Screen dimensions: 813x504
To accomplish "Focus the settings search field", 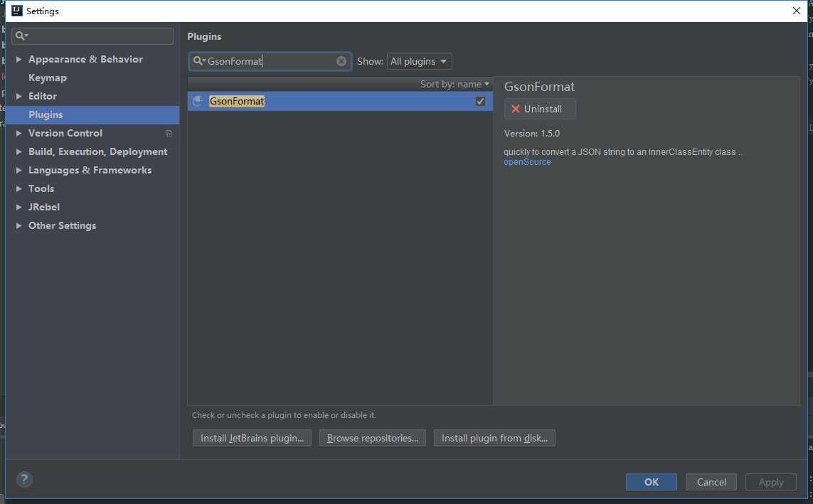I will tap(92, 36).
